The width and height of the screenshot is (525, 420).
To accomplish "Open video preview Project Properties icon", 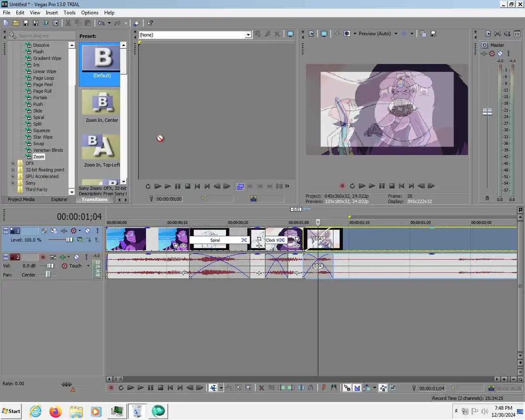I will coord(311,34).
